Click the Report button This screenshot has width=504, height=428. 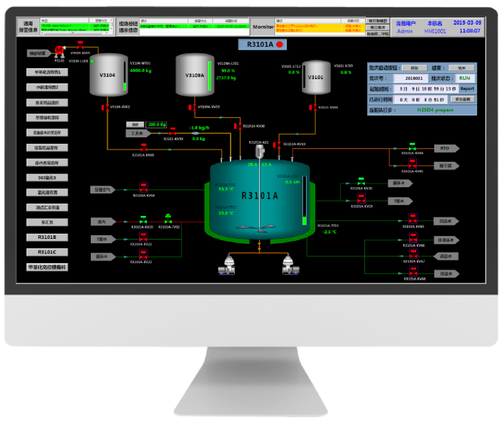tap(467, 88)
